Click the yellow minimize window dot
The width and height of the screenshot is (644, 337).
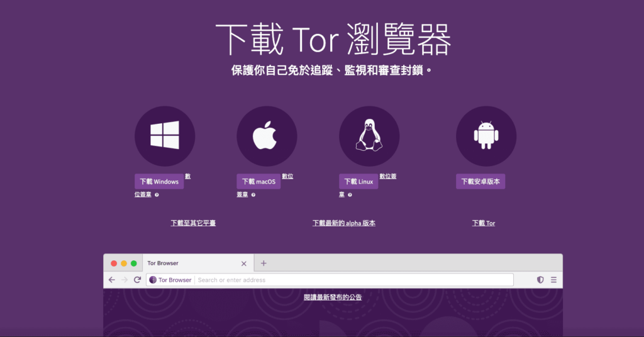click(124, 263)
